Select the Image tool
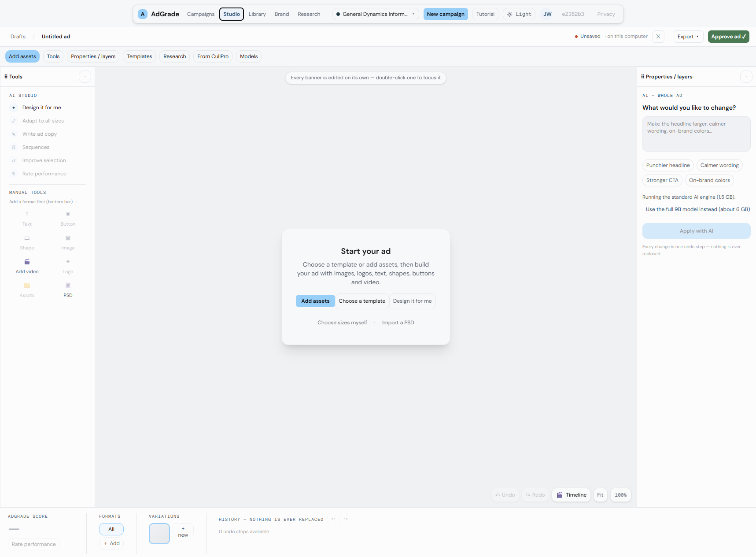Screen dimensions: 756x557 pyautogui.click(x=68, y=242)
